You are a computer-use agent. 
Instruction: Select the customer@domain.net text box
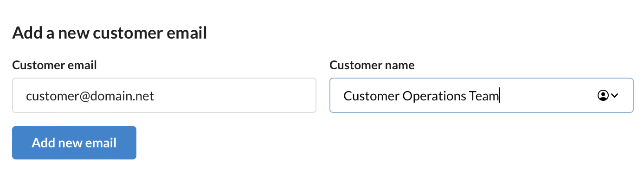coord(164,95)
